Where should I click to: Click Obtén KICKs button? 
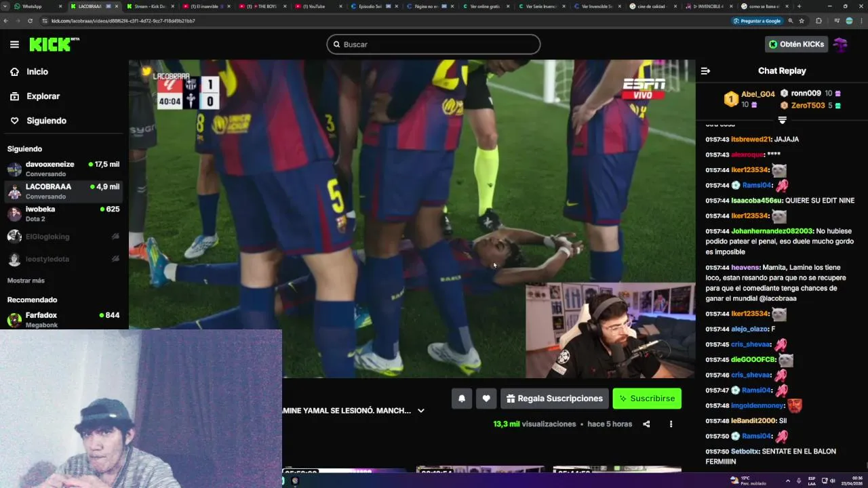point(796,44)
